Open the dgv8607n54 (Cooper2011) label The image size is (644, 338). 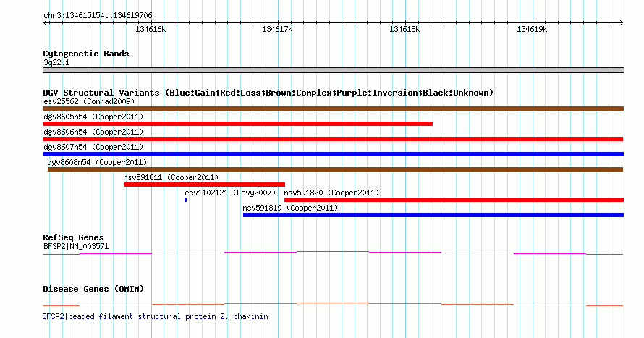[93, 147]
